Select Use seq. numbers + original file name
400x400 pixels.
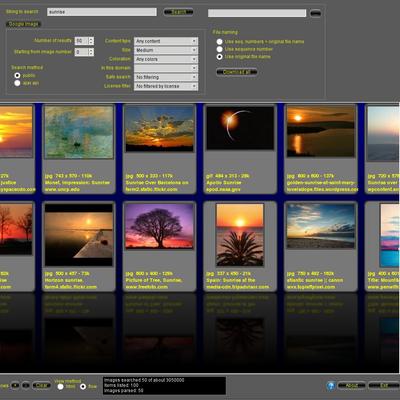point(219,42)
